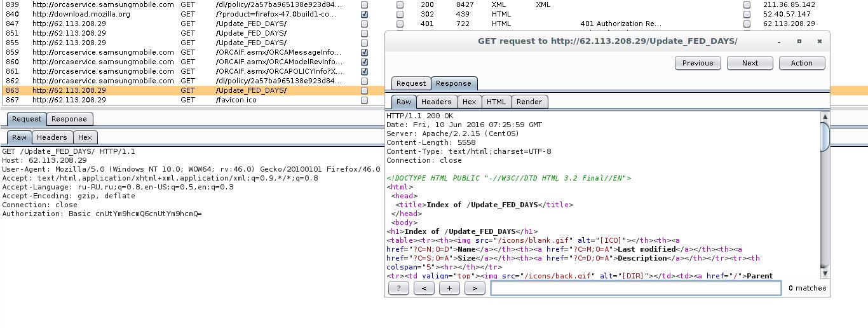Click the search text field in popup
The width and height of the screenshot is (868, 328).
point(635,288)
